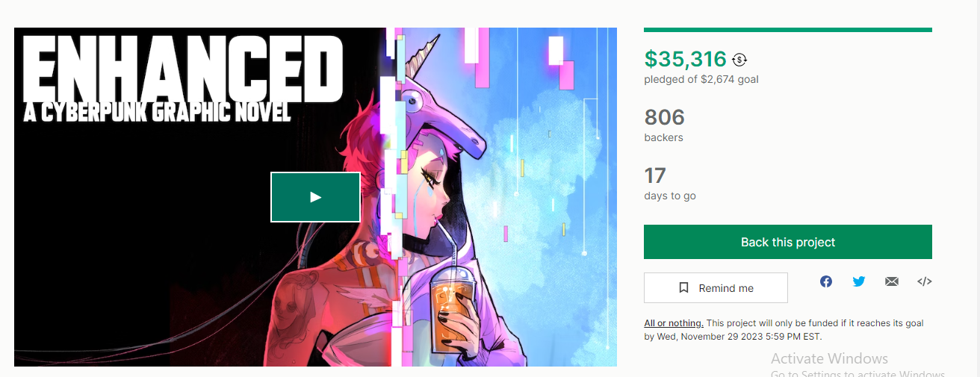Viewport: 980px width, 377px height.
Task: Open the embed code icon
Action: pos(925,281)
